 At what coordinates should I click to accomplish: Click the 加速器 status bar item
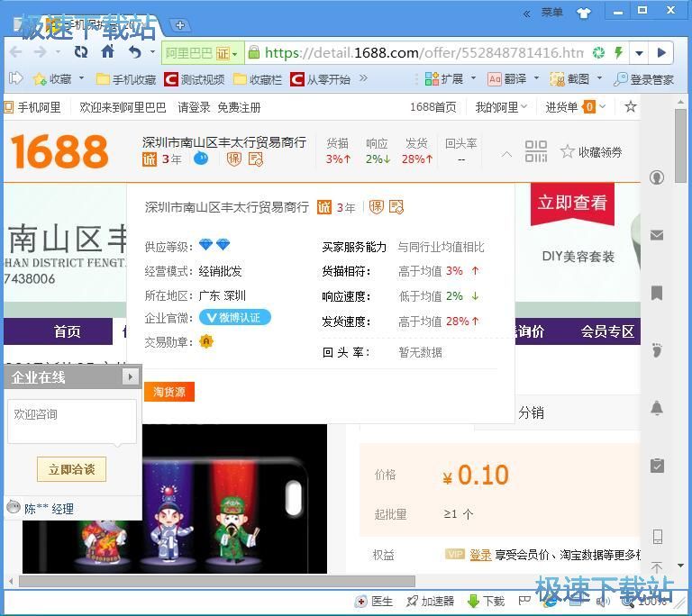click(x=430, y=601)
